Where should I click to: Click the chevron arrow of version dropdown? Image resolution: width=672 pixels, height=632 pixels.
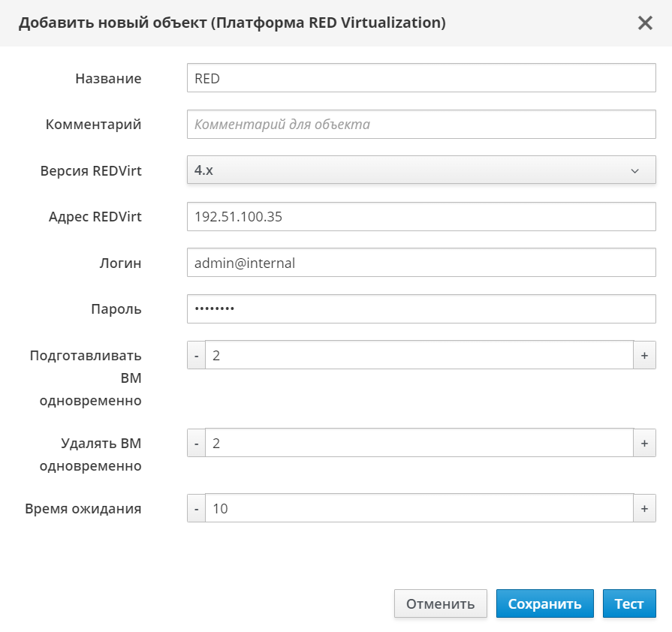coord(634,171)
